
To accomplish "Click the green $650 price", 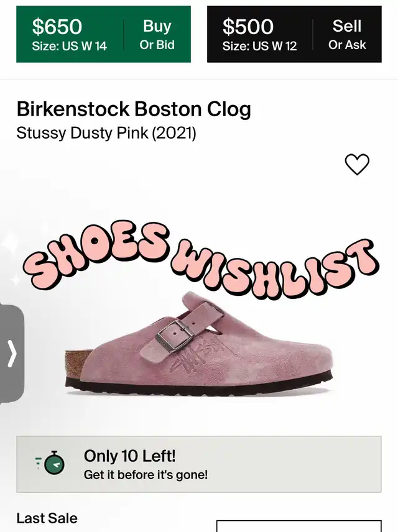I will tap(57, 27).
